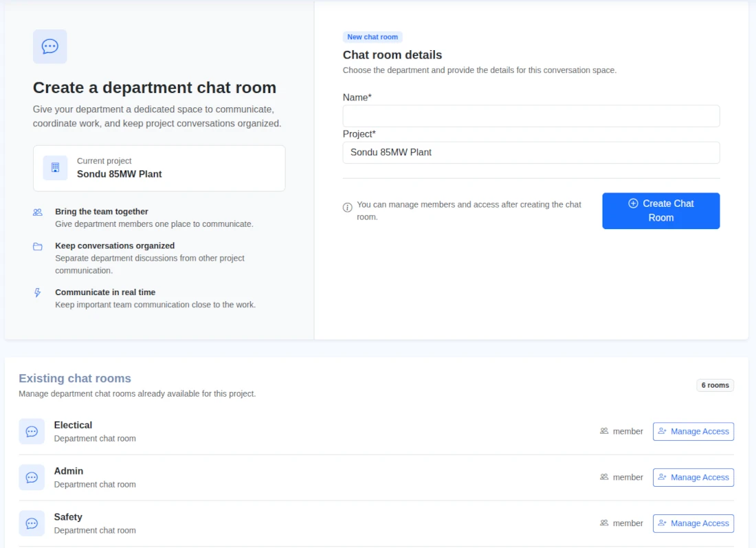Click the members icon in the Electical row
The height and width of the screenshot is (548, 756).
pyautogui.click(x=604, y=431)
